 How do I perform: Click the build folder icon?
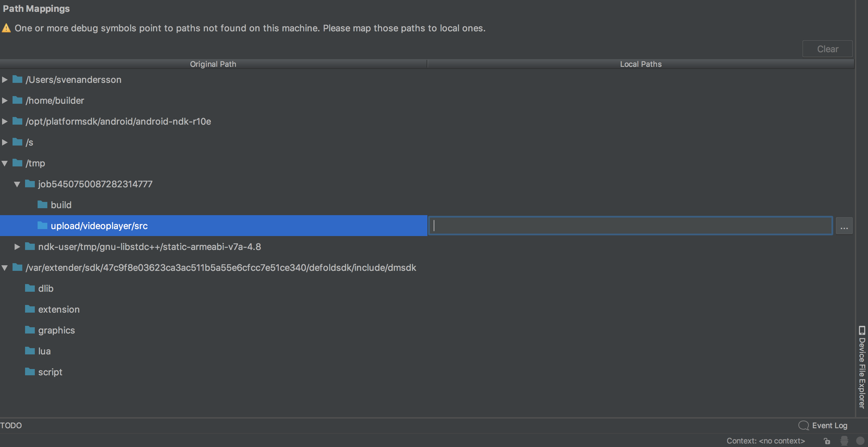click(x=42, y=205)
